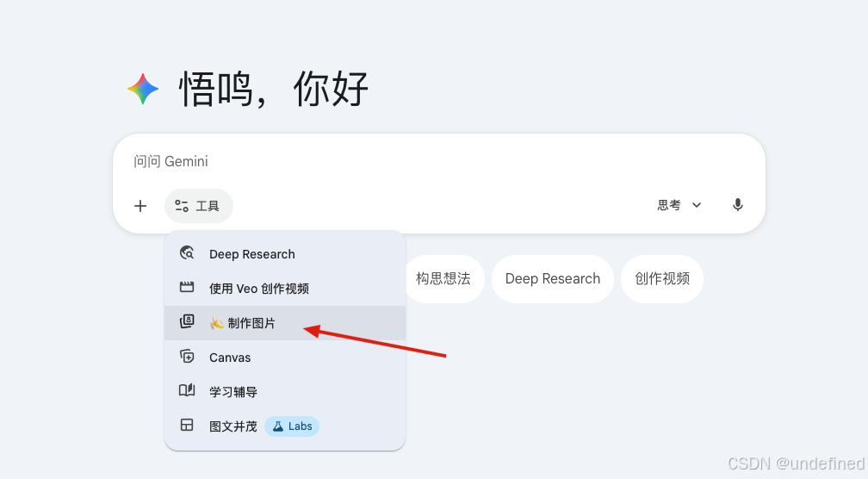Image resolution: width=868 pixels, height=479 pixels.
Task: Click the sliders icon in 工具 button
Action: point(182,206)
